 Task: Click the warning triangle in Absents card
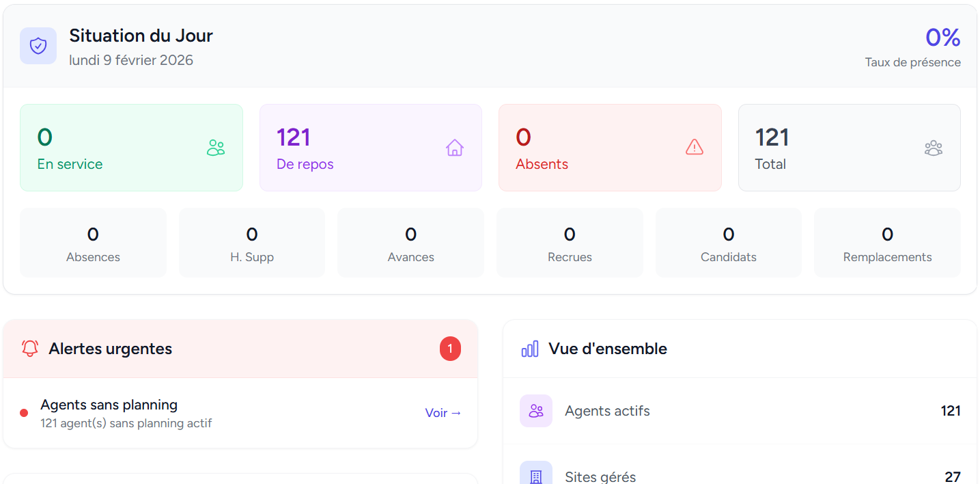pos(695,147)
